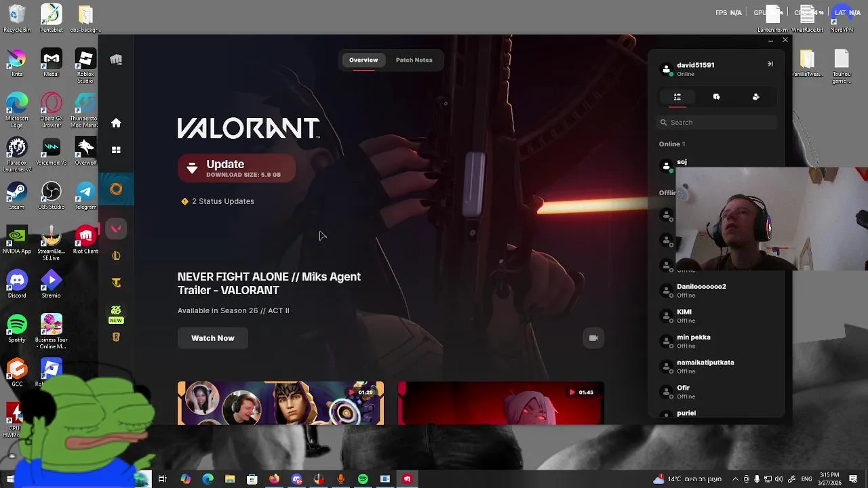The image size is (868, 488).
Task: Click the Riot Client taskbar button
Action: click(x=407, y=479)
